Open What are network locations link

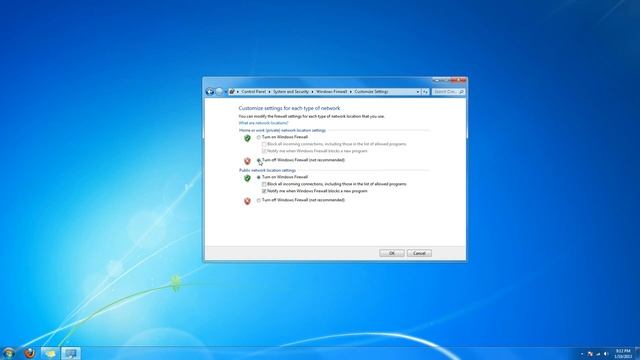(x=263, y=123)
